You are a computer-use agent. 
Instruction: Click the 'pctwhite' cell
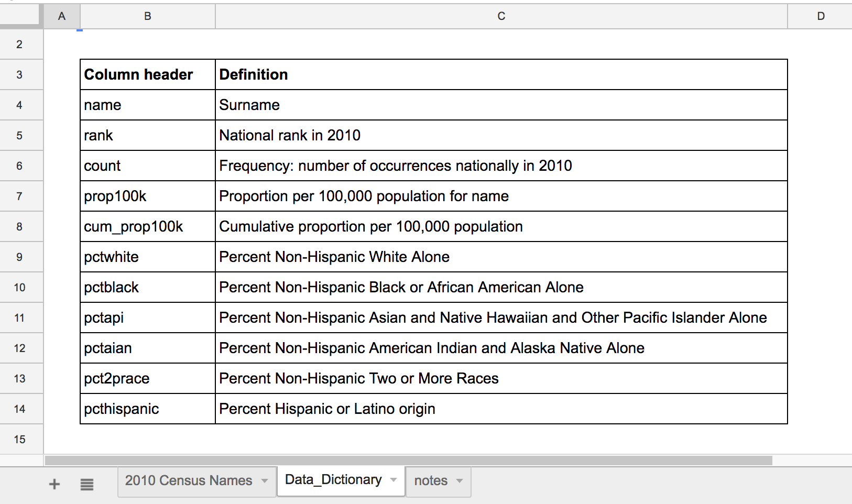coord(148,257)
